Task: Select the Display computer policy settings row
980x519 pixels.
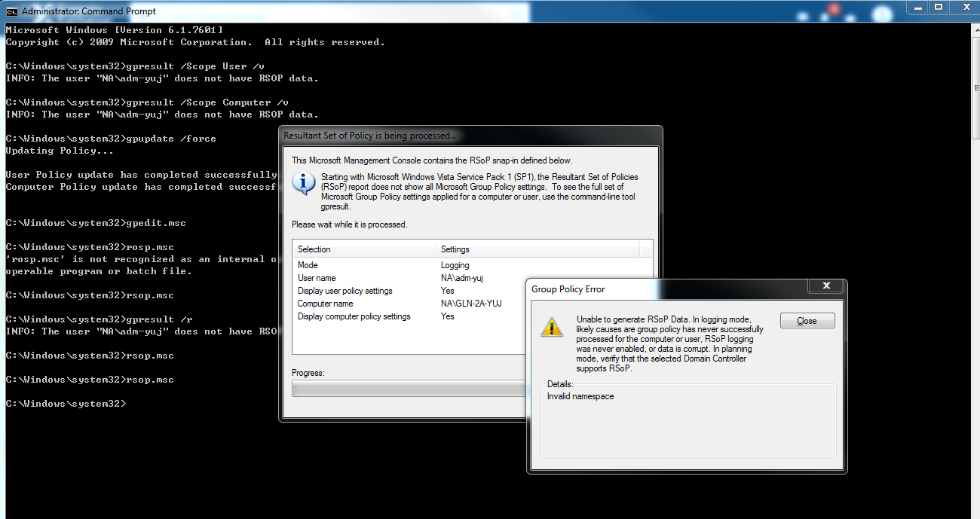Action: [x=354, y=316]
